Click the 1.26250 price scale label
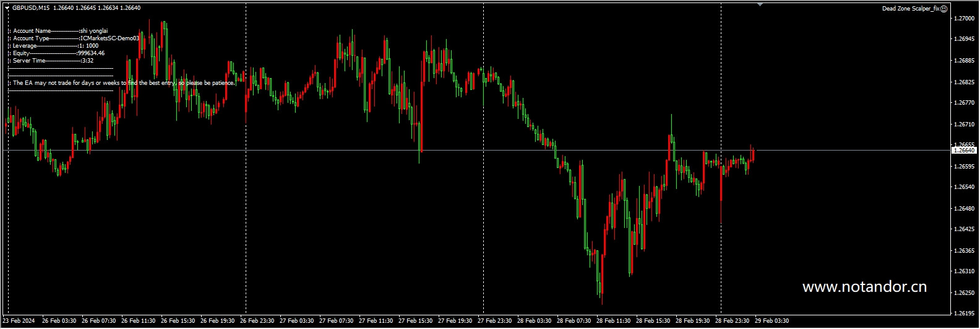 (965, 292)
